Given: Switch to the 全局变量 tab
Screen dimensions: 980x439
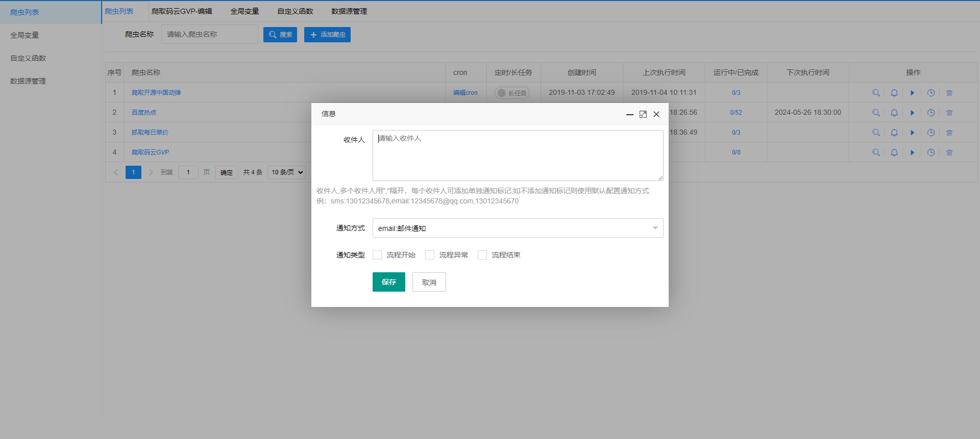Looking at the screenshot, I should point(244,11).
